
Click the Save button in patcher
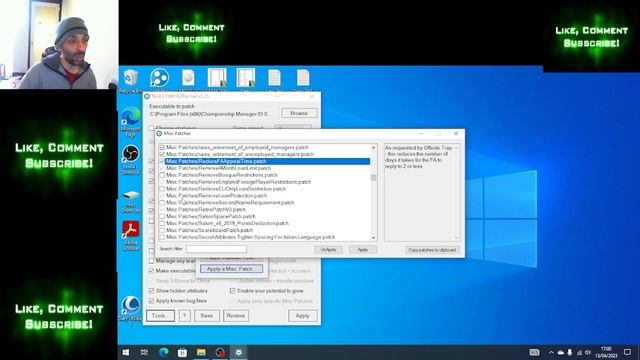207,316
